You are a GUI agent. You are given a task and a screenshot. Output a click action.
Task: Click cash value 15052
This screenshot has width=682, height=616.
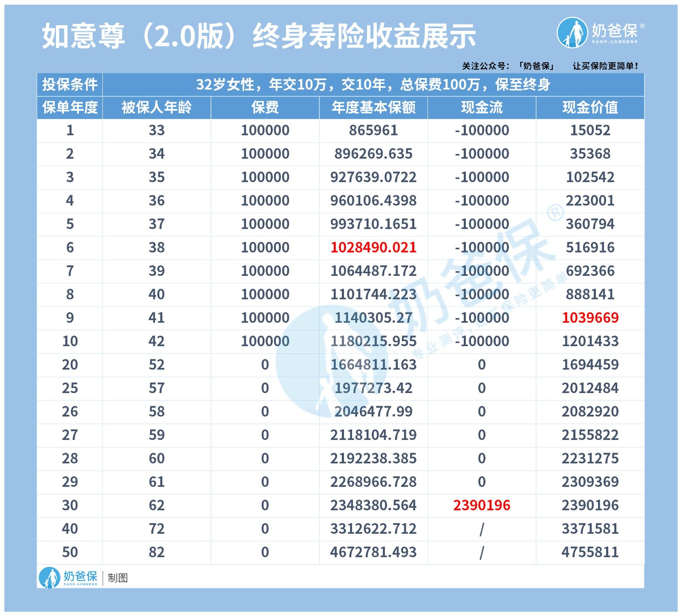coord(590,130)
